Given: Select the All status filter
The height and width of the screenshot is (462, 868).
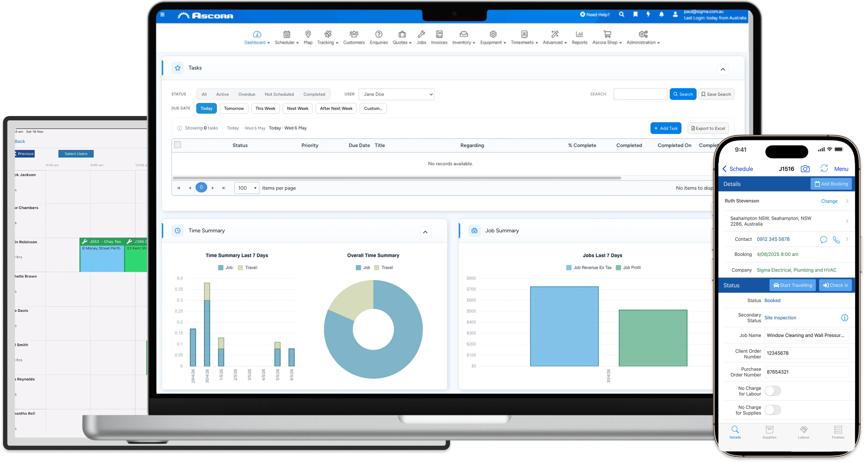Looking at the screenshot, I should (x=204, y=94).
